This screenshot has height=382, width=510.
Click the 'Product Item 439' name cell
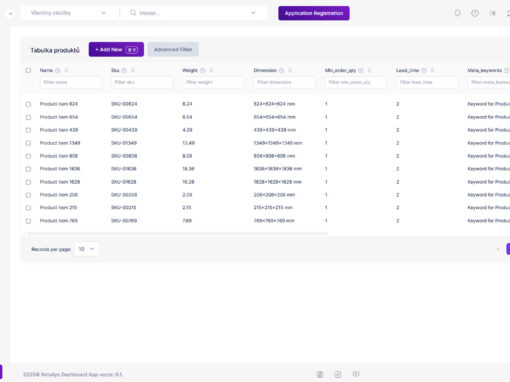click(x=59, y=130)
